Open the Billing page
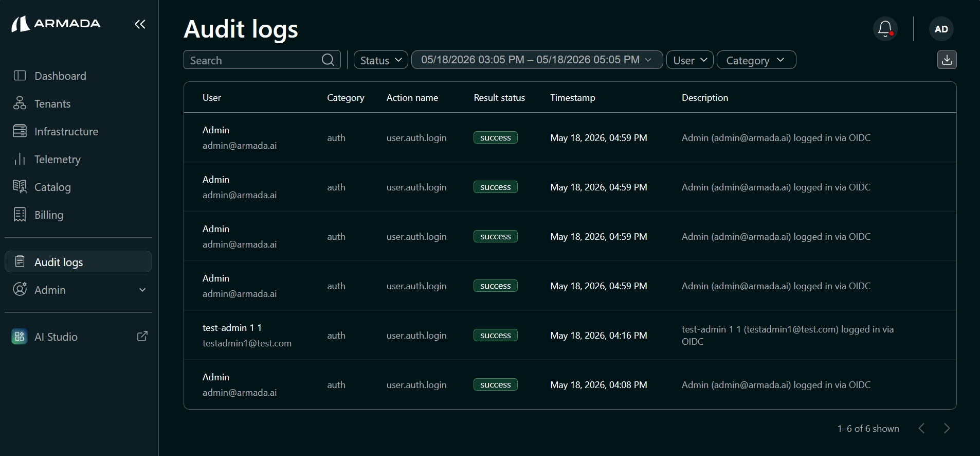The width and height of the screenshot is (980, 456). pyautogui.click(x=78, y=215)
